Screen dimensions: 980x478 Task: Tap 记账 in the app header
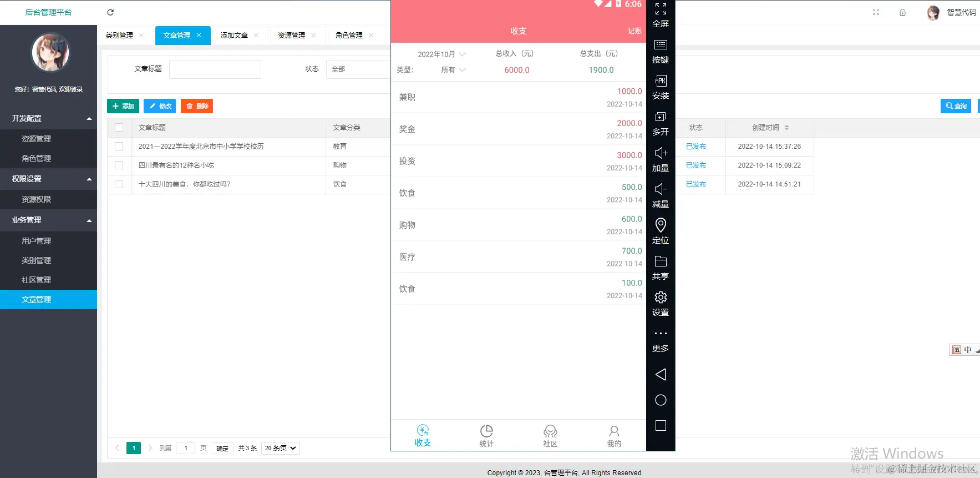(x=634, y=31)
